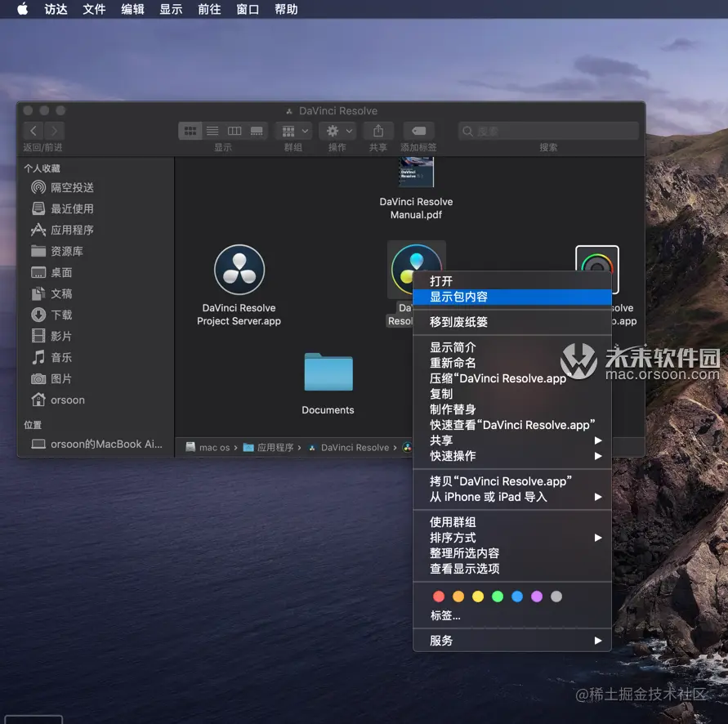Switch to gallery view in Finder toolbar
This screenshot has width=728, height=724.
click(x=257, y=131)
